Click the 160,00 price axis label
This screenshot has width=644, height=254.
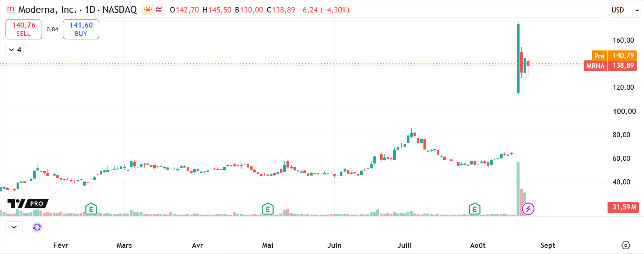coord(623,40)
